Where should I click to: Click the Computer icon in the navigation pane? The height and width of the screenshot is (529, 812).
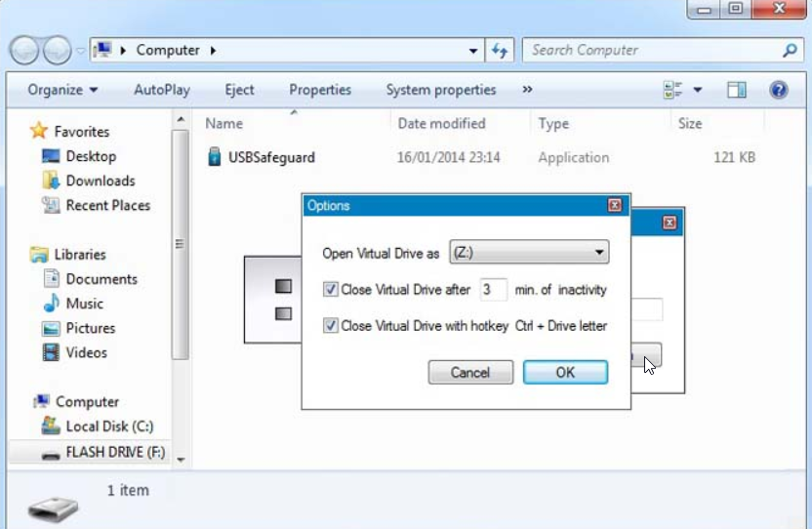click(41, 401)
